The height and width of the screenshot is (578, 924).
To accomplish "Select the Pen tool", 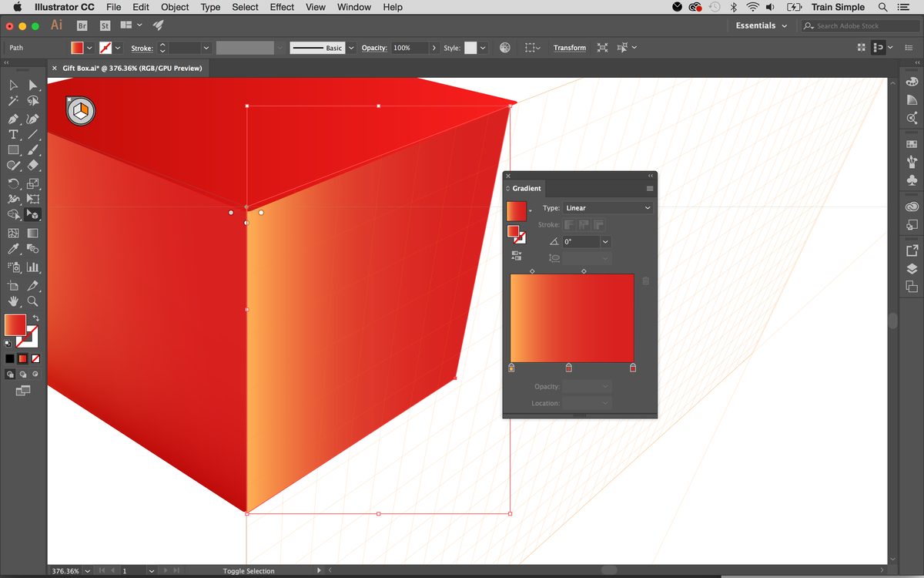I will pyautogui.click(x=14, y=118).
